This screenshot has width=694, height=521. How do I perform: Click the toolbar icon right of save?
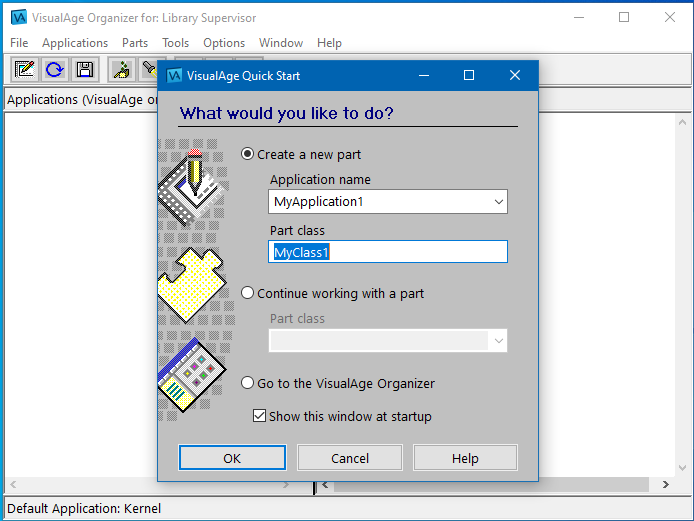point(121,69)
